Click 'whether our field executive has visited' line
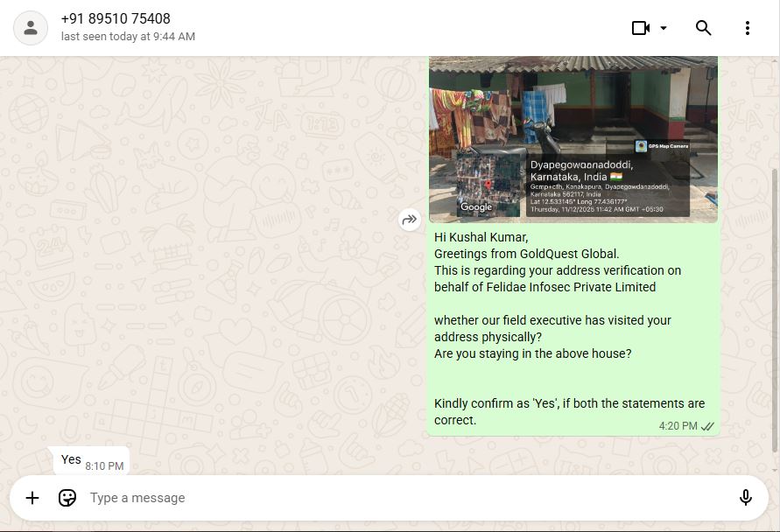Image resolution: width=780 pixels, height=532 pixels. point(552,320)
